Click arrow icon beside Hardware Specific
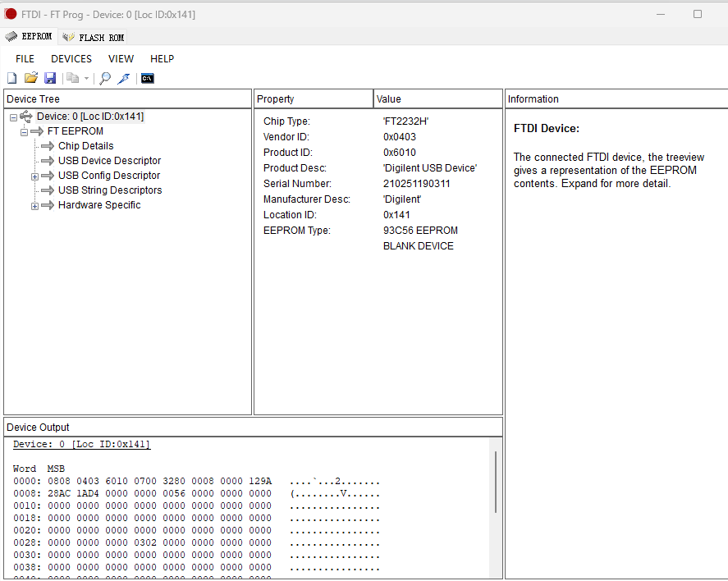The image size is (728, 581). pos(48,206)
